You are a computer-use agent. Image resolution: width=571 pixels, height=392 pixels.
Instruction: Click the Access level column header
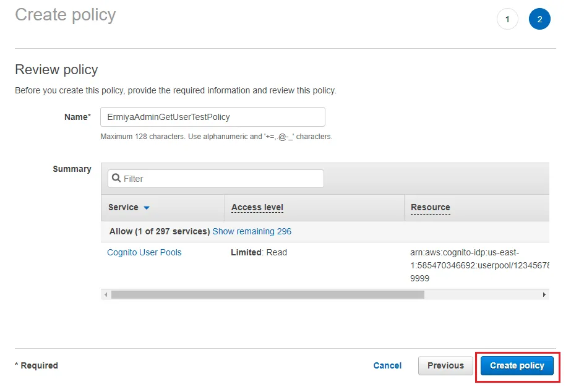[x=257, y=208]
